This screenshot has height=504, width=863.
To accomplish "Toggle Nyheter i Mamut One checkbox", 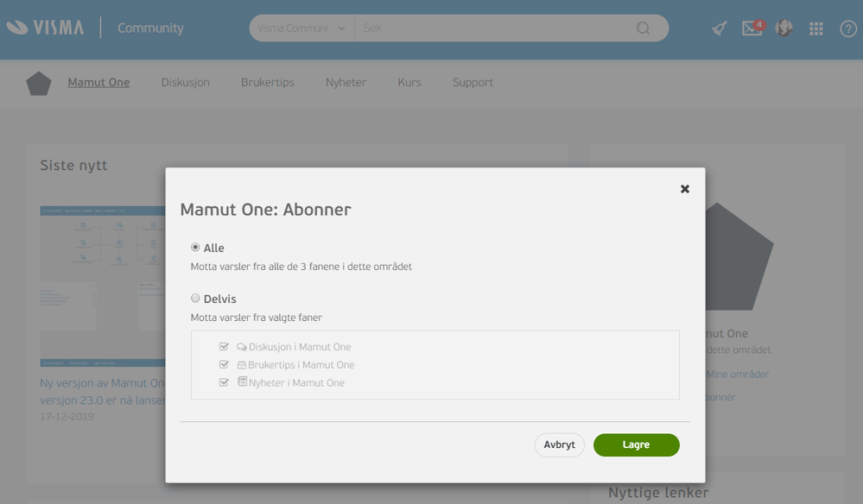I will 224,382.
